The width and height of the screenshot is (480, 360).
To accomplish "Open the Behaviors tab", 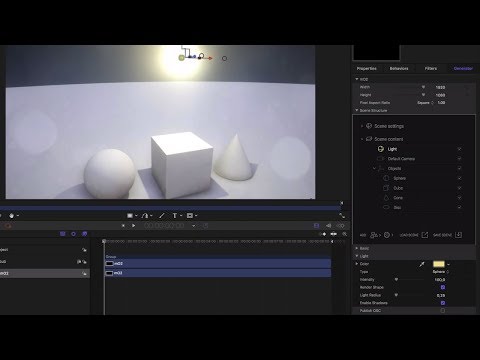I will pyautogui.click(x=399, y=68).
